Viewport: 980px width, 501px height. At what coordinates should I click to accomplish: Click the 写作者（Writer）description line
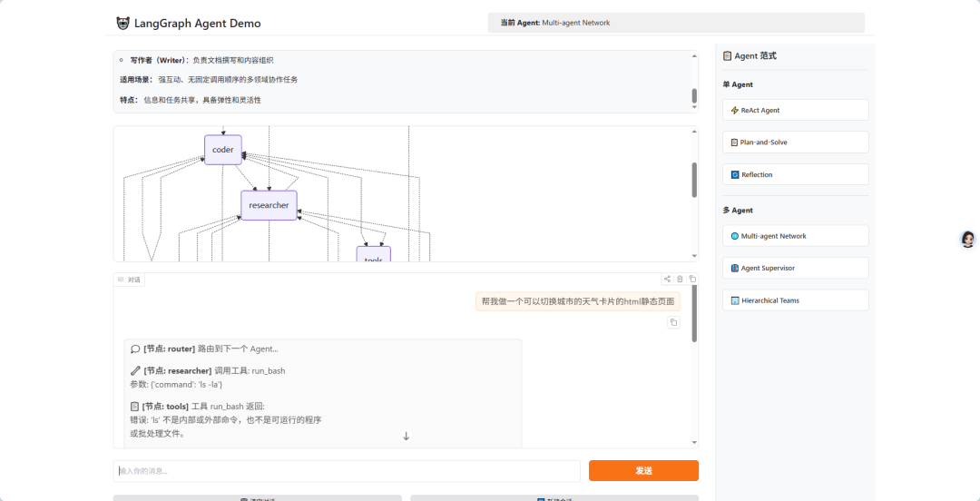(x=201, y=61)
